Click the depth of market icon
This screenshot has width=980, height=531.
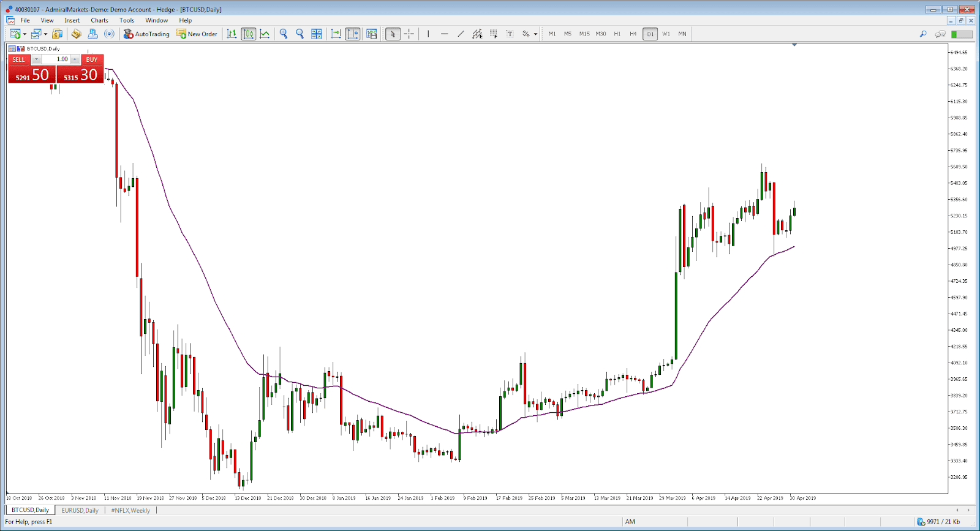pyautogui.click(x=21, y=48)
